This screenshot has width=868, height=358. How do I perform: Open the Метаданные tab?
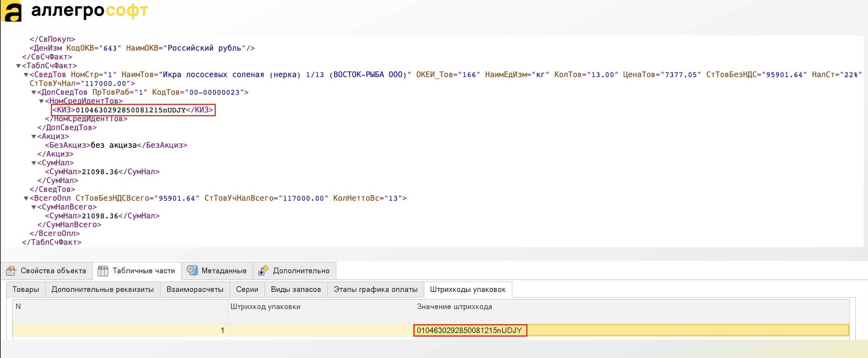tap(217, 271)
